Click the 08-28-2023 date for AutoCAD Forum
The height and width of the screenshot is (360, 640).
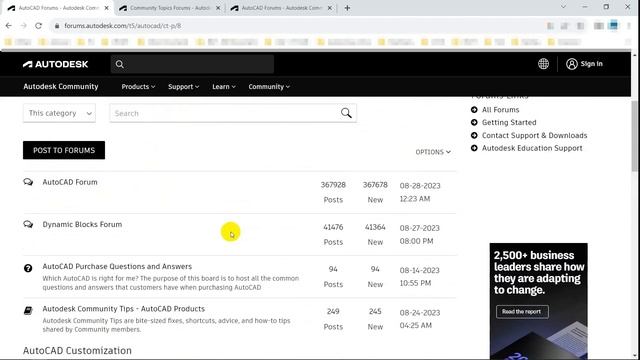click(420, 186)
